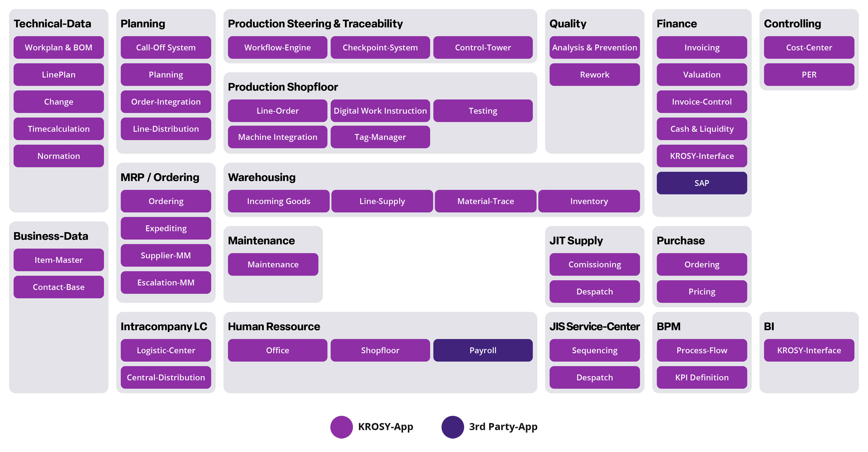Open the Call-Off System app

click(x=166, y=47)
